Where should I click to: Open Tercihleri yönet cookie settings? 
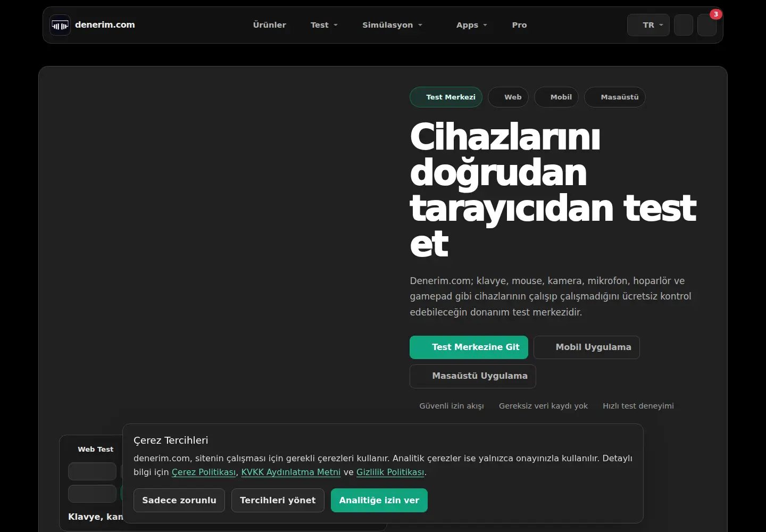278,500
